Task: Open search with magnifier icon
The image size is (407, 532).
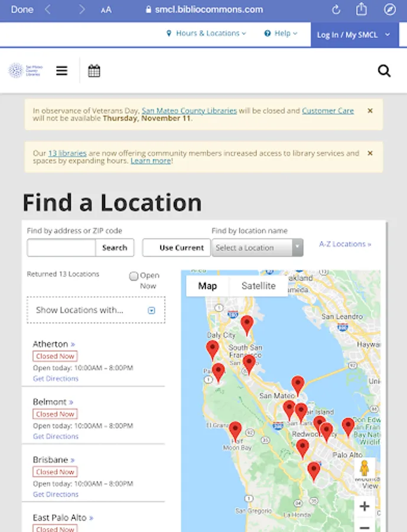Action: click(x=384, y=71)
